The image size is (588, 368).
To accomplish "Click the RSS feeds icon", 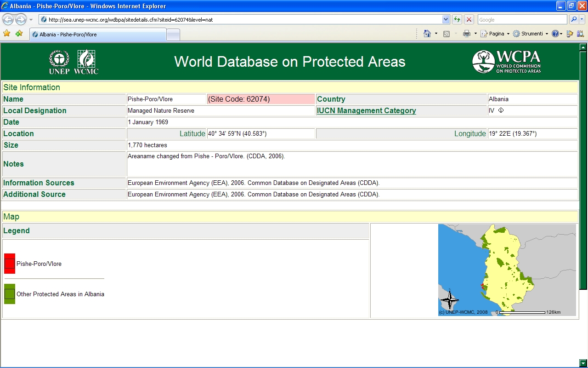I will point(446,34).
